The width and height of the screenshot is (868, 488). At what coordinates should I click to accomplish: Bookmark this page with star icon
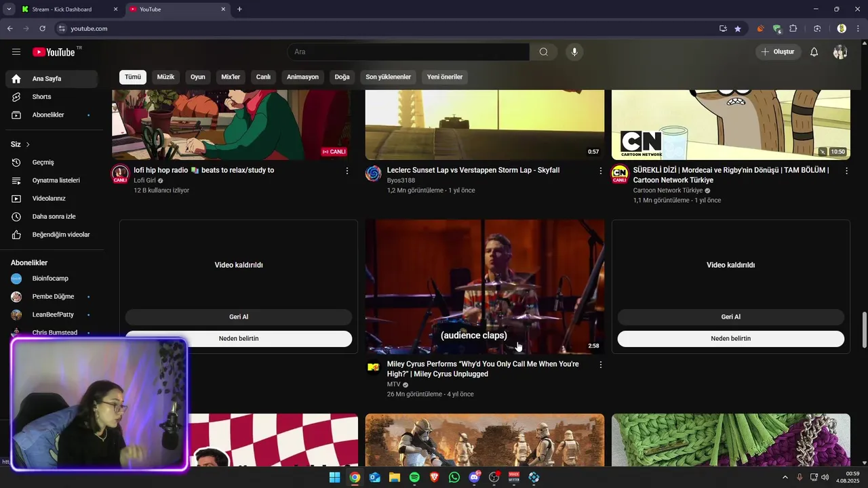(x=738, y=28)
